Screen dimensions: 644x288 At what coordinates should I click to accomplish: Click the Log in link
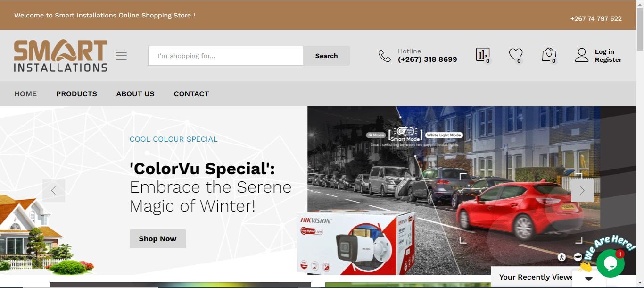604,51
